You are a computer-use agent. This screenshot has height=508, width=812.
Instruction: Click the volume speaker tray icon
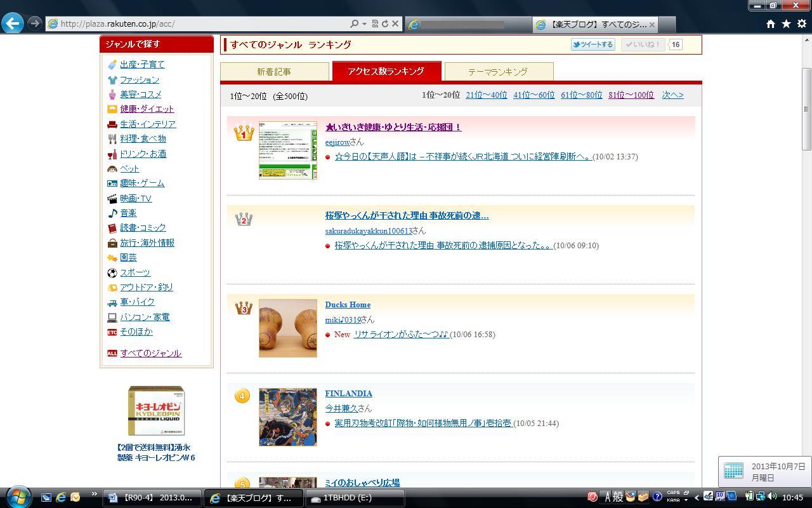[x=772, y=497]
